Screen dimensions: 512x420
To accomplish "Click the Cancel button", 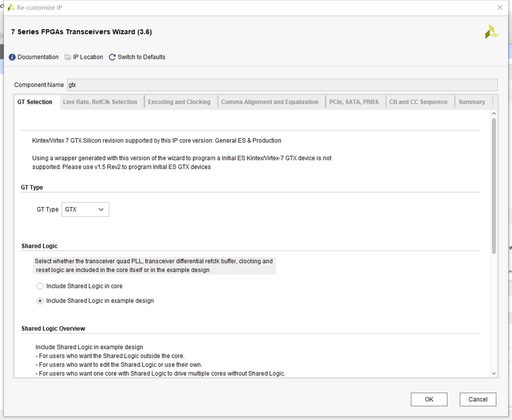I will (x=478, y=399).
